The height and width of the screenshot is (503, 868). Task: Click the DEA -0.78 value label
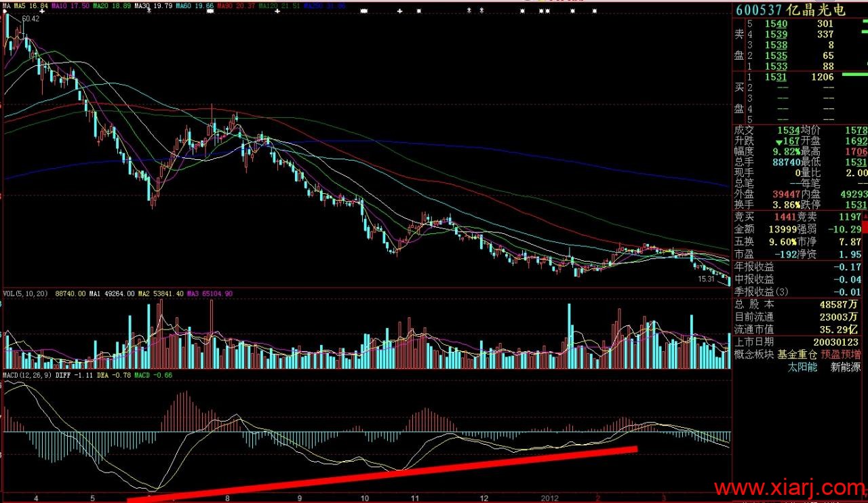113,375
